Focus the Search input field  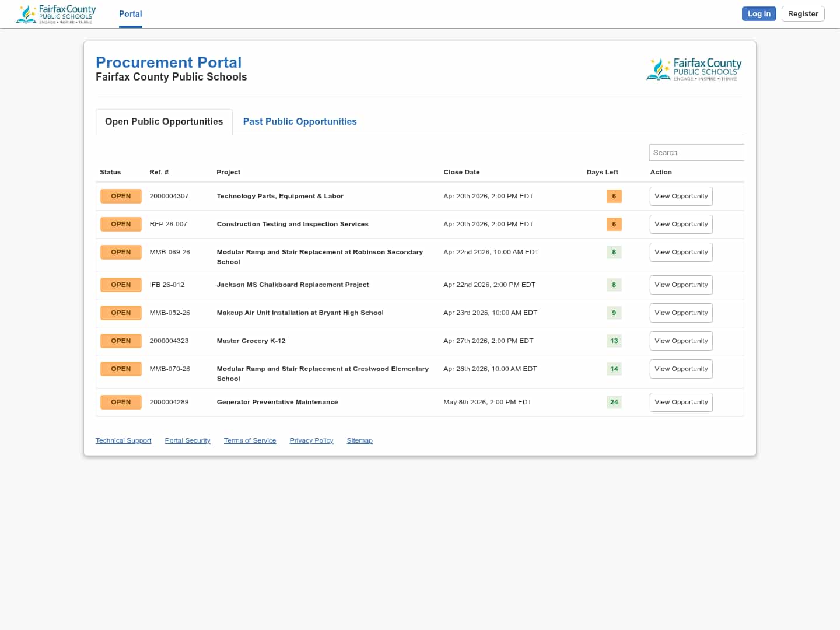click(696, 153)
